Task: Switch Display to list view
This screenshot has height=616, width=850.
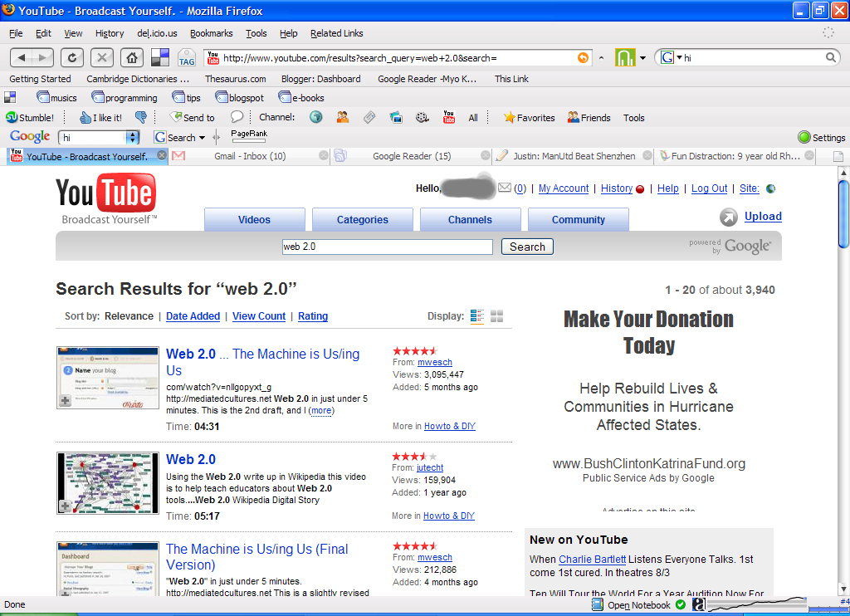Action: [477, 316]
